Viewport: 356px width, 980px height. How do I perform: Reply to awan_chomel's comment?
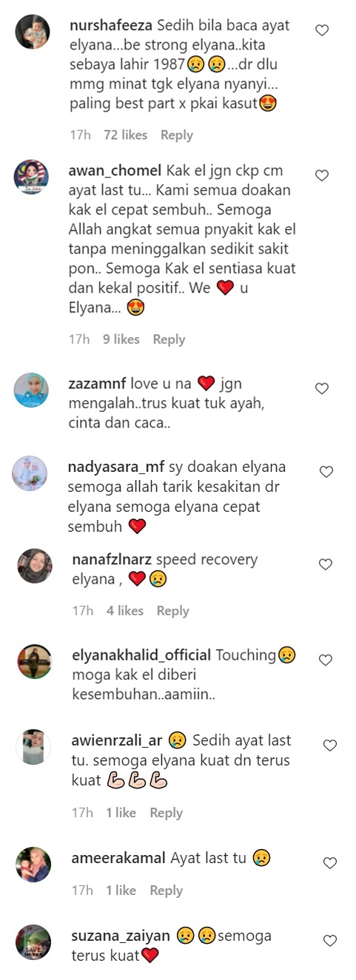point(169,339)
